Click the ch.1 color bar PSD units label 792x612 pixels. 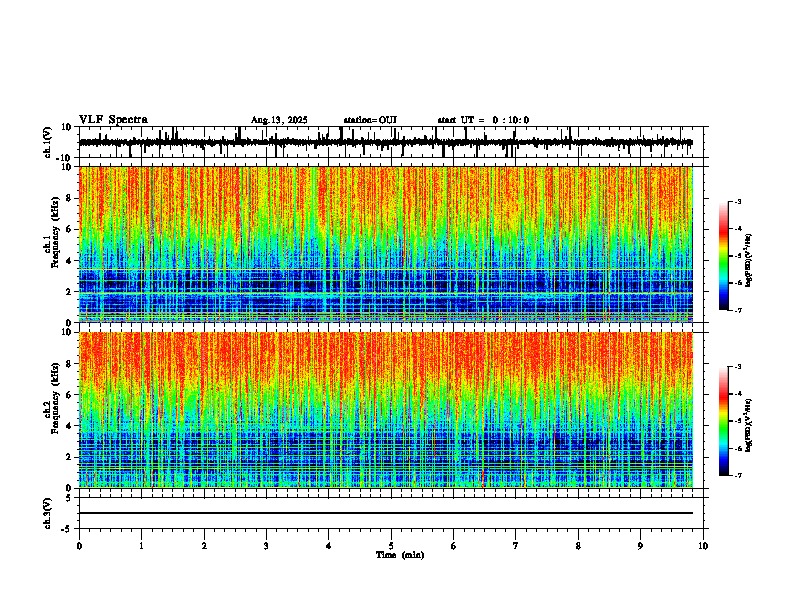point(749,261)
